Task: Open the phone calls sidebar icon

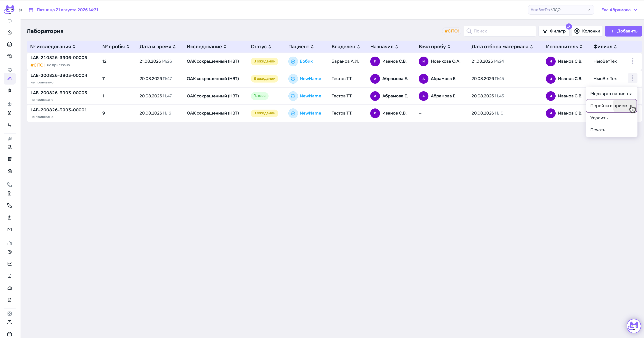Action: [9, 205]
